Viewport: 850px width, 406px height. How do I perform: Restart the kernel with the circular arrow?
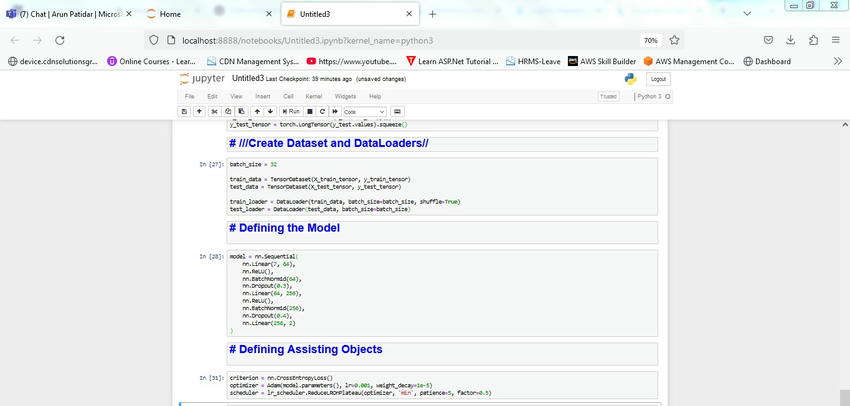pyautogui.click(x=322, y=111)
